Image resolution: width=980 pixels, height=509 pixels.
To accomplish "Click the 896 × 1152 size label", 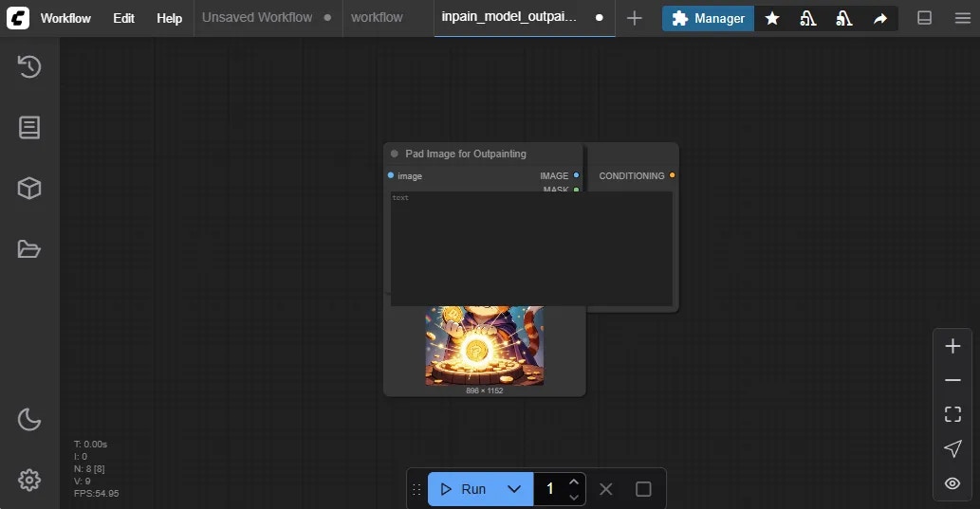I will [485, 391].
